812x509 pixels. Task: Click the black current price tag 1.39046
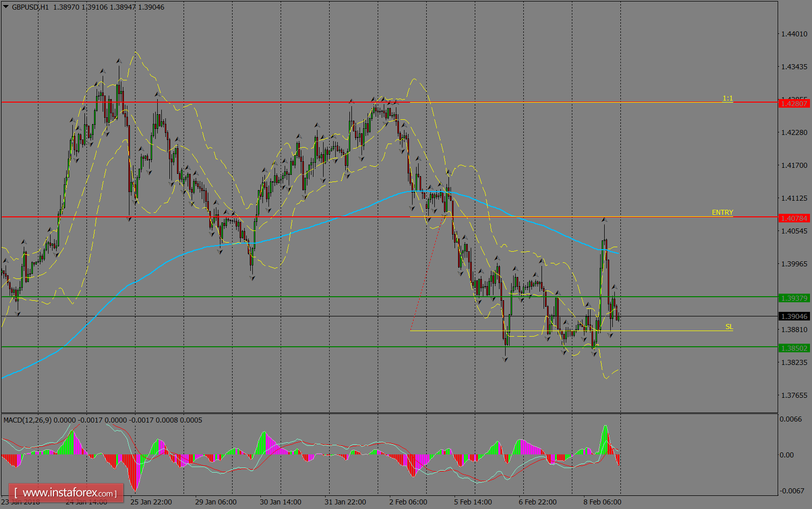(x=793, y=316)
